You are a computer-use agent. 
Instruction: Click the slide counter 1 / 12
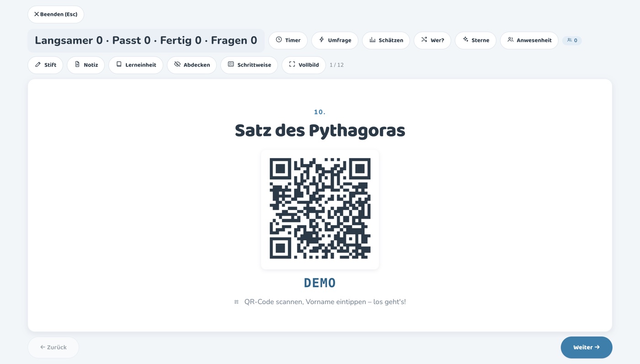coord(336,65)
